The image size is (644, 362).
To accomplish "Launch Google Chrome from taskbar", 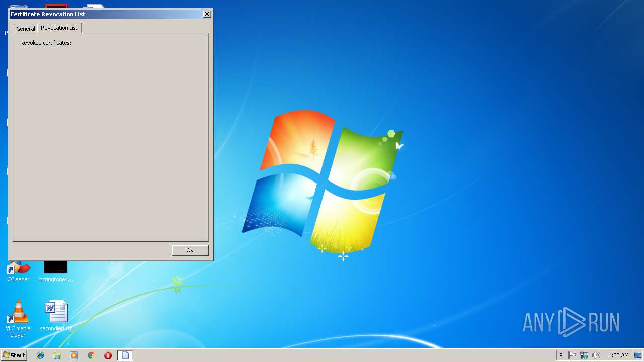I will point(91,355).
